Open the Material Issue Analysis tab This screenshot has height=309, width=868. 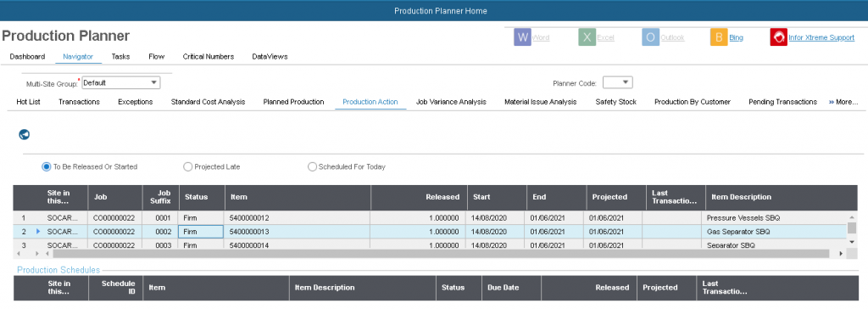[x=540, y=102]
